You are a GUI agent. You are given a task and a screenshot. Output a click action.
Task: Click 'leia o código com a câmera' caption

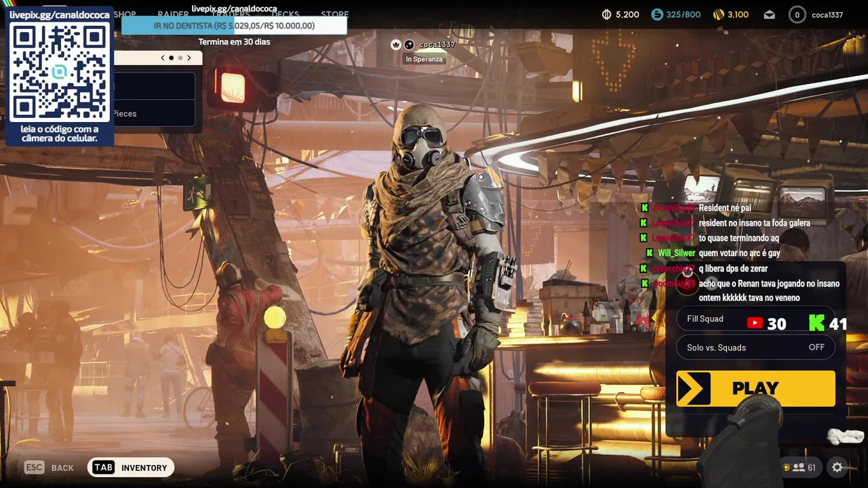click(60, 134)
